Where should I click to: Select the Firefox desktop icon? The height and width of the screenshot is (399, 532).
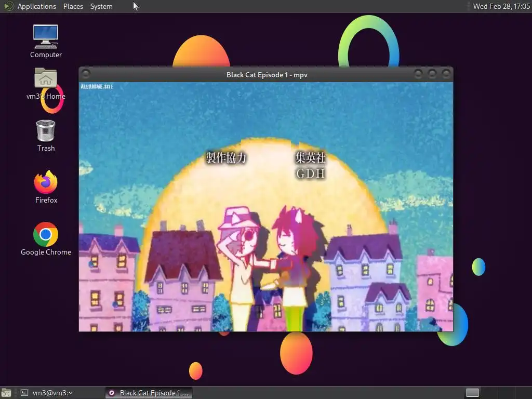tap(46, 187)
